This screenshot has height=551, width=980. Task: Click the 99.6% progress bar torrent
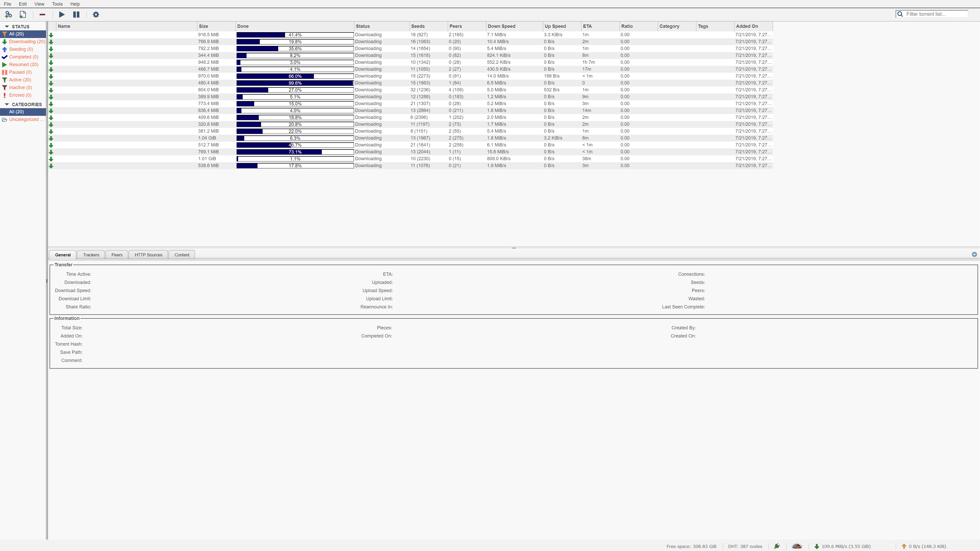point(295,83)
